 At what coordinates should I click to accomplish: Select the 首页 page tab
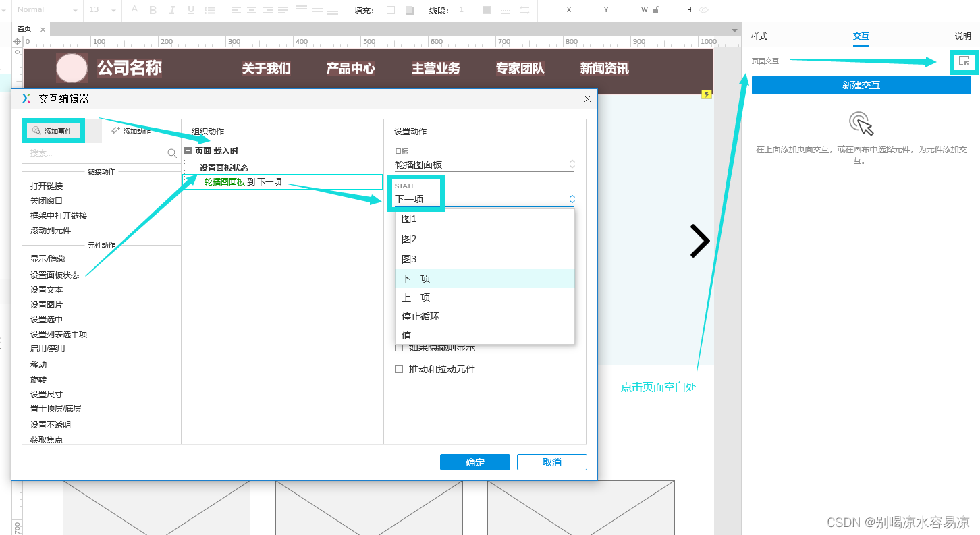click(x=24, y=29)
